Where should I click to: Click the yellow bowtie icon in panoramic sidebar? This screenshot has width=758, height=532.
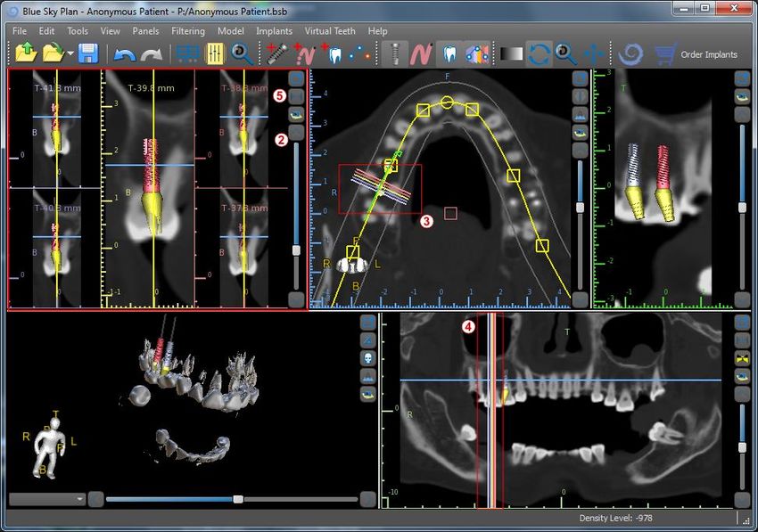coord(742,358)
